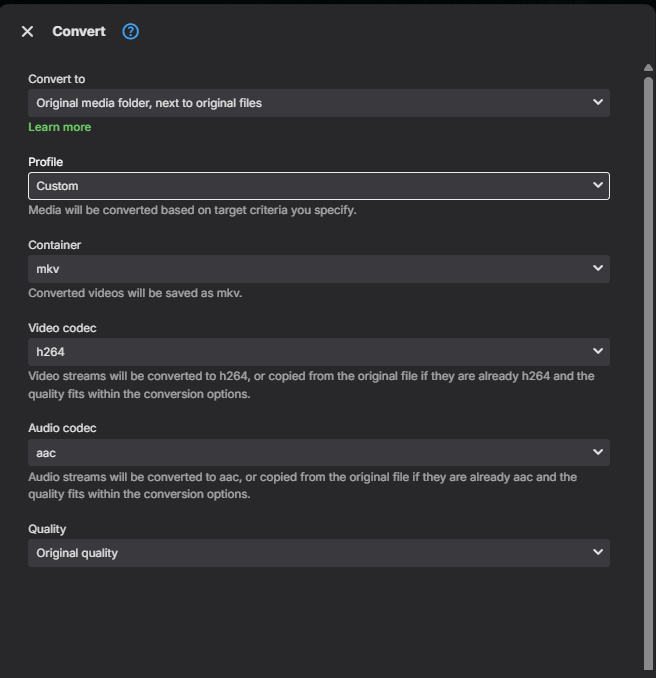Open the Profile dropdown set to Custom

pyautogui.click(x=319, y=186)
